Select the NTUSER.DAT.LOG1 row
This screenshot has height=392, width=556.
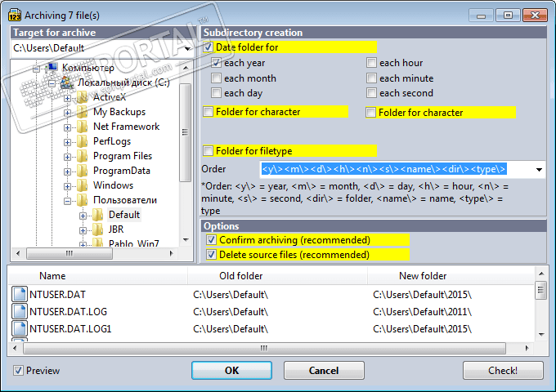[x=271, y=328]
